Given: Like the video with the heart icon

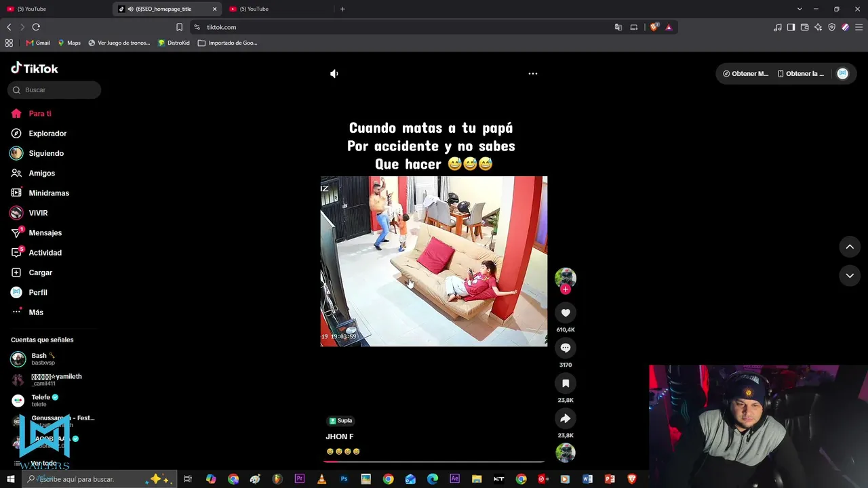Looking at the screenshot, I should 566,312.
